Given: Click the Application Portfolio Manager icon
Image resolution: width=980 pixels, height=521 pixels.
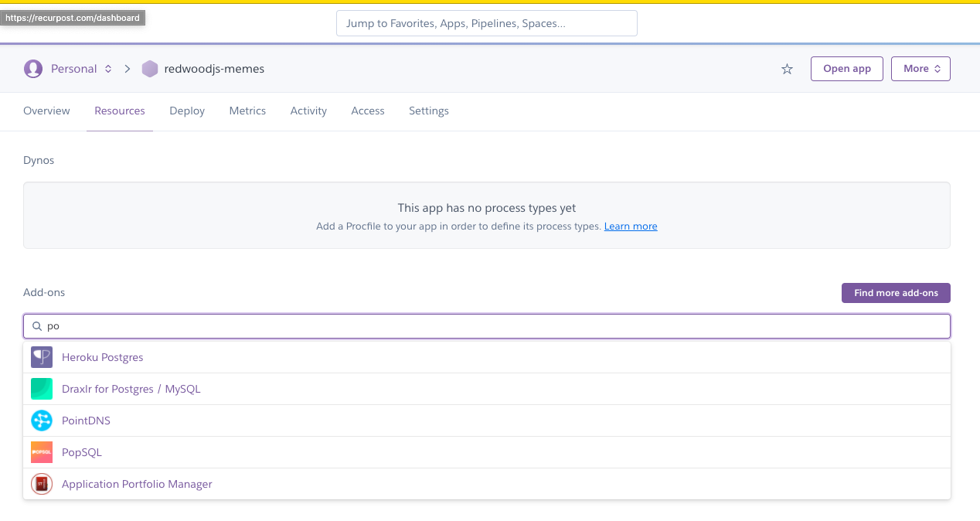Looking at the screenshot, I should 42,484.
